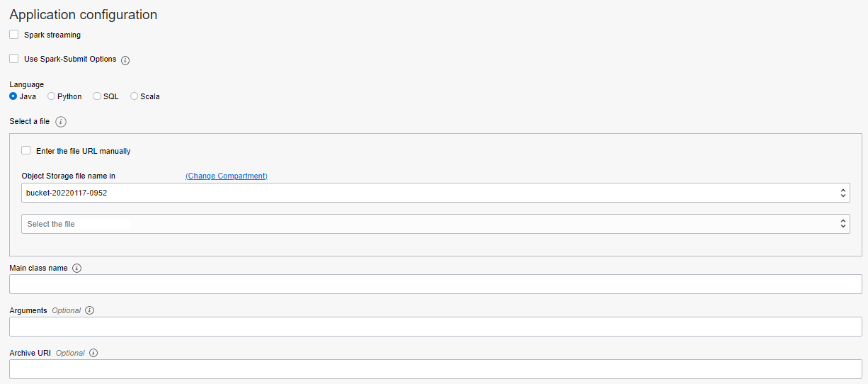Click info icon beside Archive URI label
The width and height of the screenshot is (868, 384).
pyautogui.click(x=93, y=353)
